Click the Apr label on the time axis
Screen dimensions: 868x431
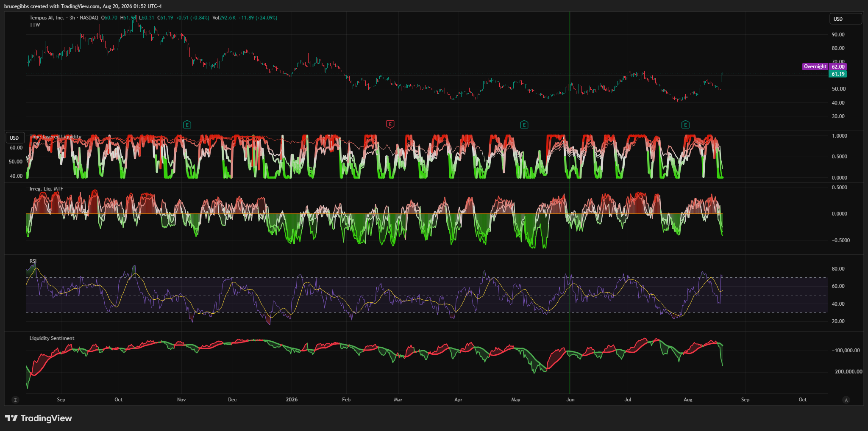tap(458, 400)
